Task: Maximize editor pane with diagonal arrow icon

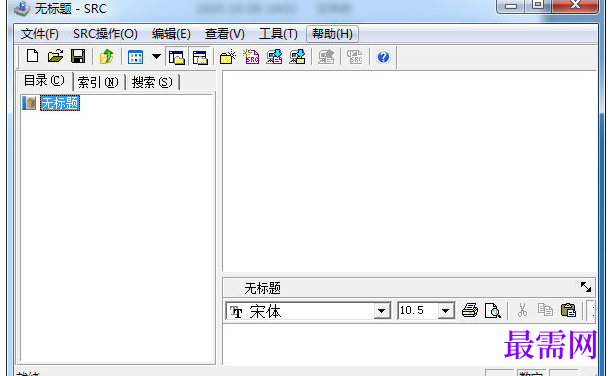Action: (586, 287)
